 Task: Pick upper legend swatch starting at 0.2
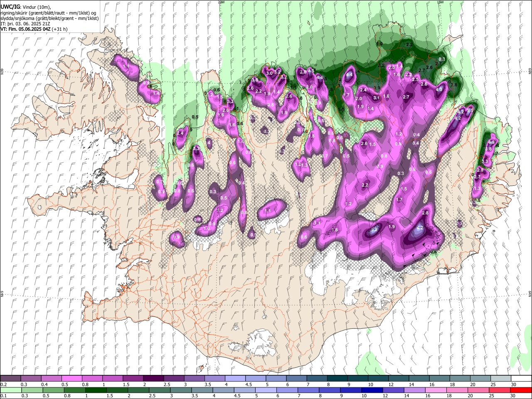coord(10,379)
